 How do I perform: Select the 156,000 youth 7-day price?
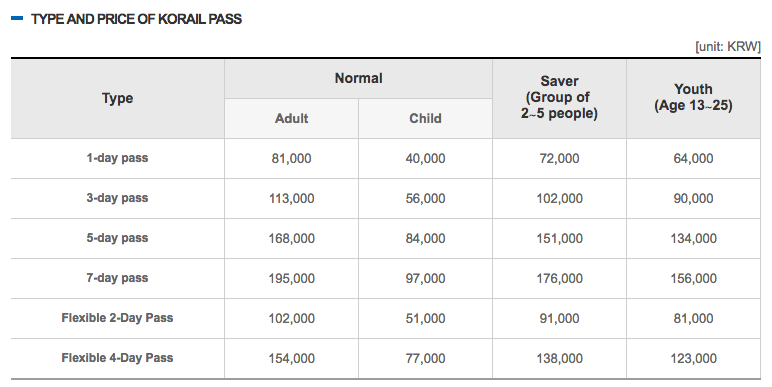pyautogui.click(x=693, y=278)
